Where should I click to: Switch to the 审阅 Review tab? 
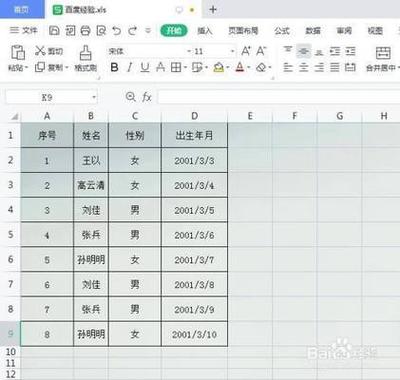(x=344, y=31)
